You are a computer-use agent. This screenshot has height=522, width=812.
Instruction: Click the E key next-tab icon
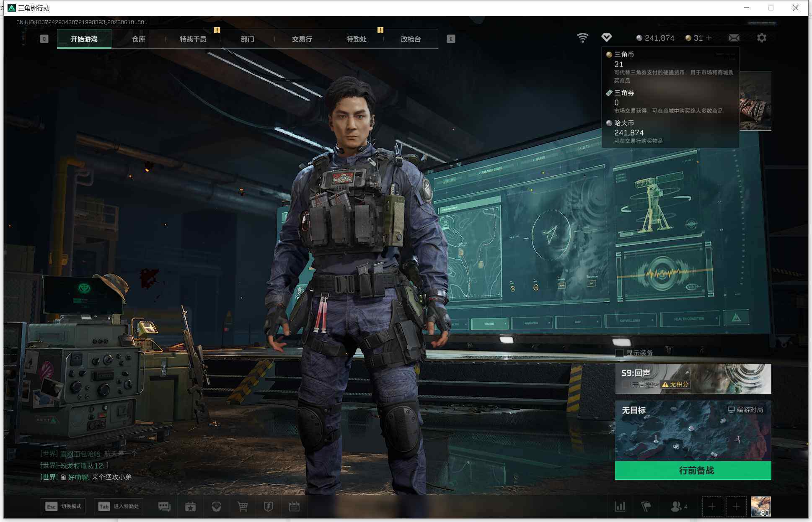[451, 39]
